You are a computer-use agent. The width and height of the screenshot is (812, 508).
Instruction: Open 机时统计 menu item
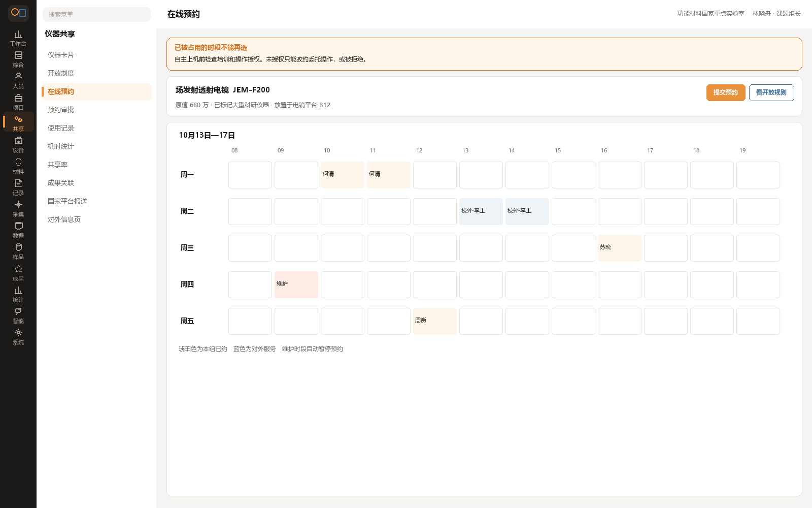(96, 146)
